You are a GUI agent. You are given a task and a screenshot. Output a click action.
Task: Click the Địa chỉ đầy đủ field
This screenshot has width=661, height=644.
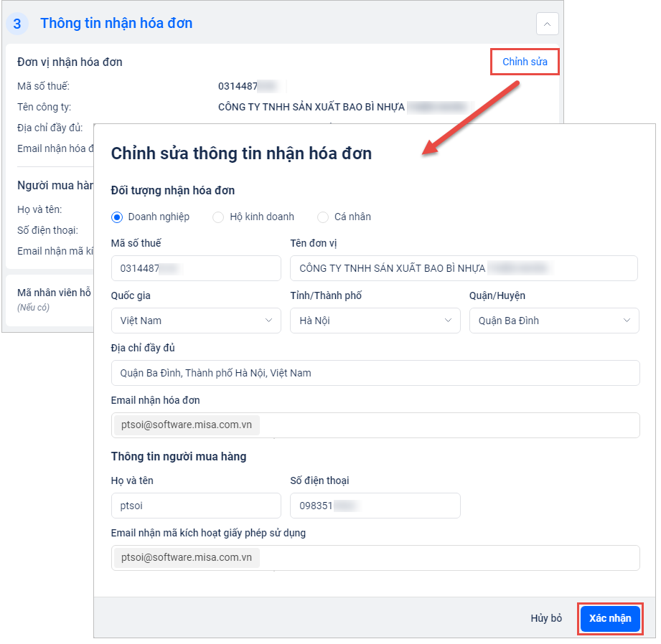click(x=375, y=373)
